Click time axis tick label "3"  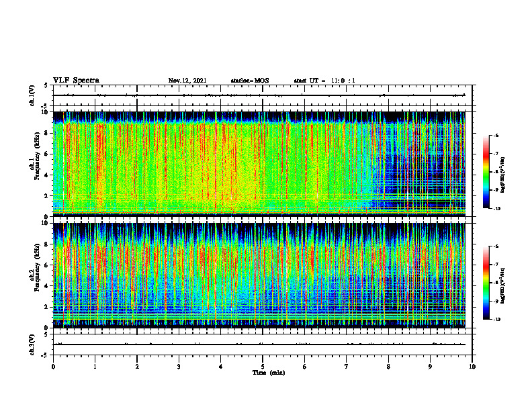[179, 367]
